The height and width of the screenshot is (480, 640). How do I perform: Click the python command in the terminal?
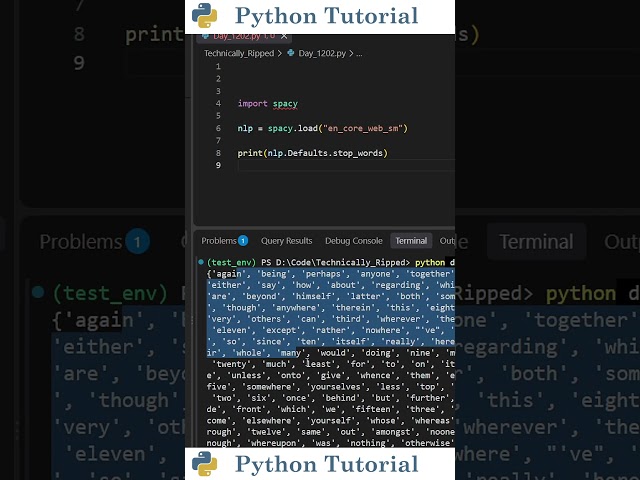point(430,262)
